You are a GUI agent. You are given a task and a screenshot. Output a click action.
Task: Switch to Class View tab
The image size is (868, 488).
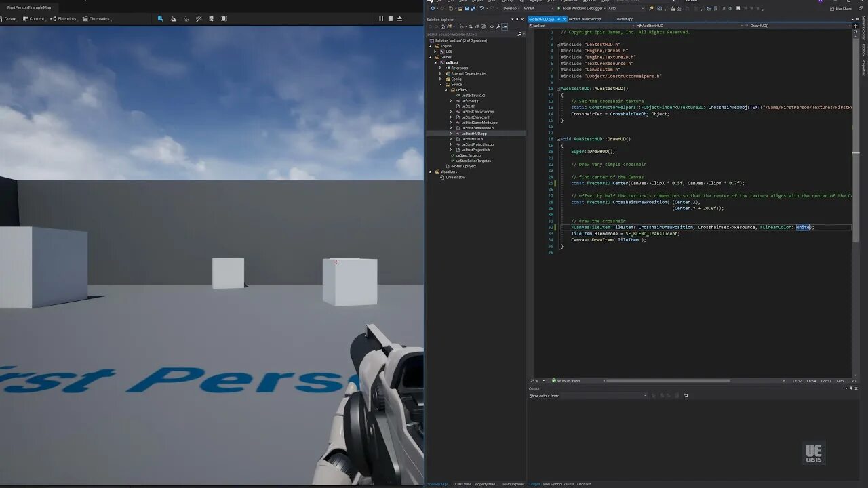point(462,484)
